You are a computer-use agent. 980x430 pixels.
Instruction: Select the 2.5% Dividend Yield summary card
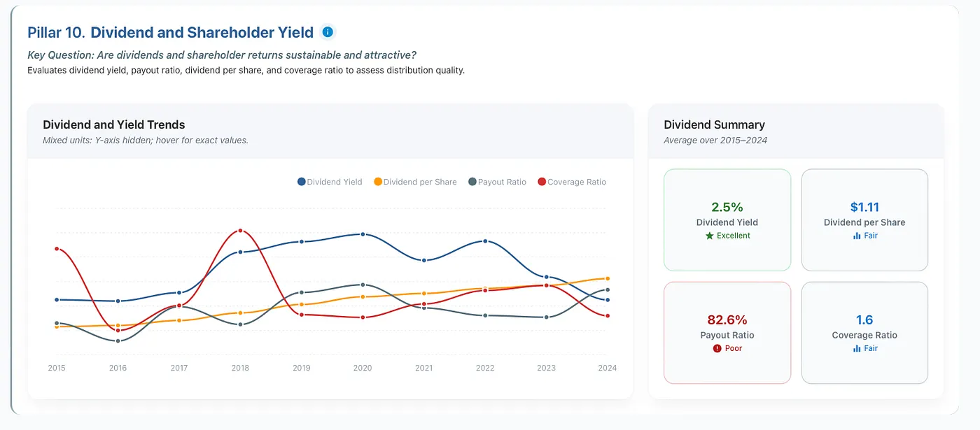coord(727,220)
